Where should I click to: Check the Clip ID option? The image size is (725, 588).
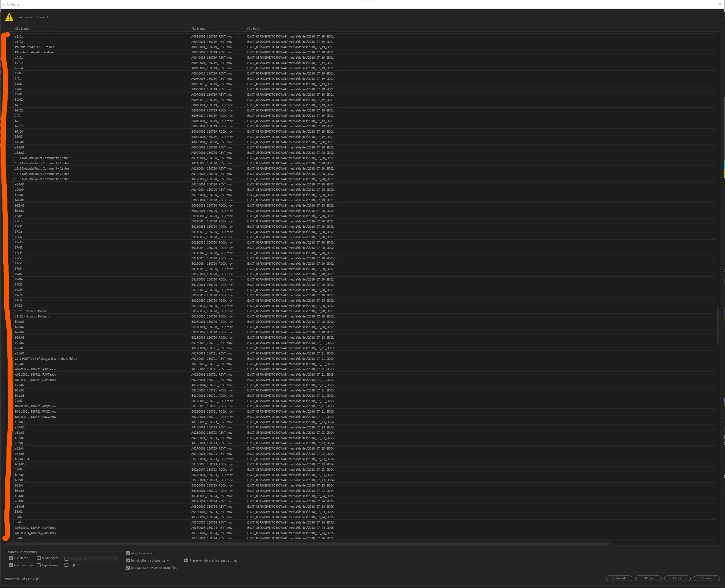tap(66, 565)
